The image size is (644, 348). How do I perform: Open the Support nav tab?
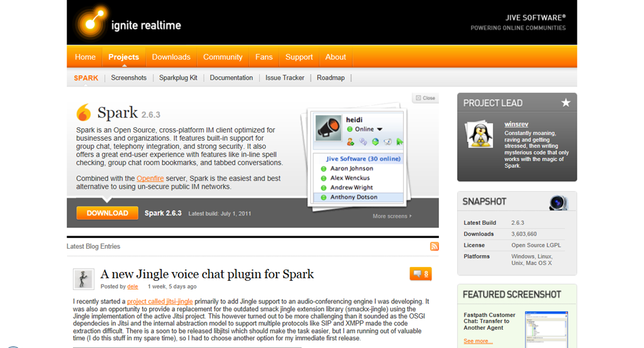pyautogui.click(x=299, y=57)
